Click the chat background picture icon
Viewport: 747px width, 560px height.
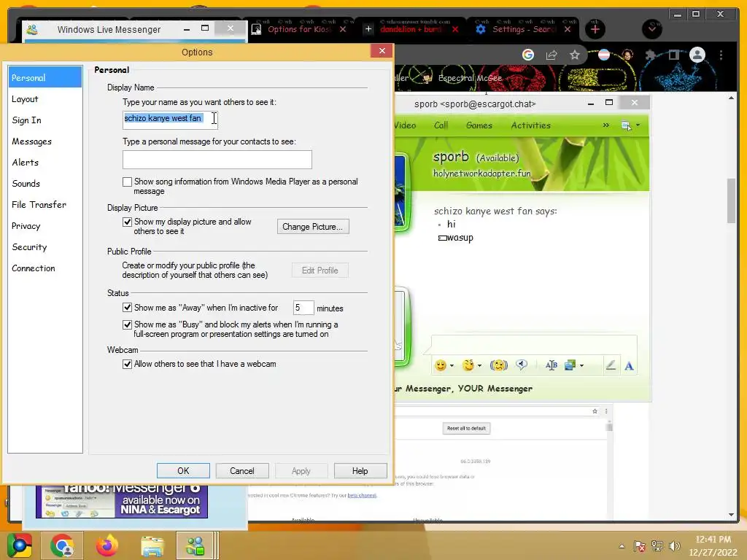[x=570, y=365]
